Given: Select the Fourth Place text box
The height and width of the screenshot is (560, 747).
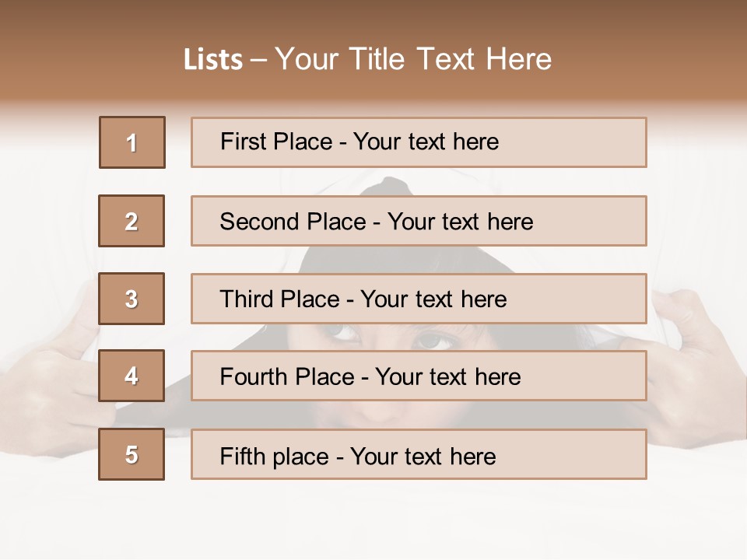Looking at the screenshot, I should (x=419, y=376).
